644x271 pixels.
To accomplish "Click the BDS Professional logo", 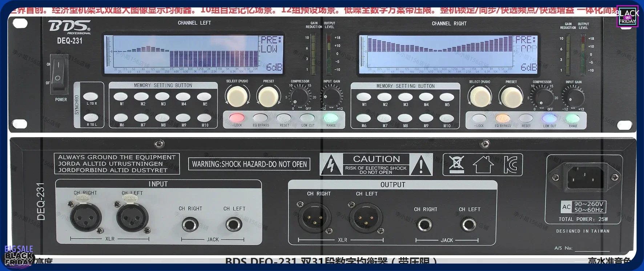I will tap(69, 27).
